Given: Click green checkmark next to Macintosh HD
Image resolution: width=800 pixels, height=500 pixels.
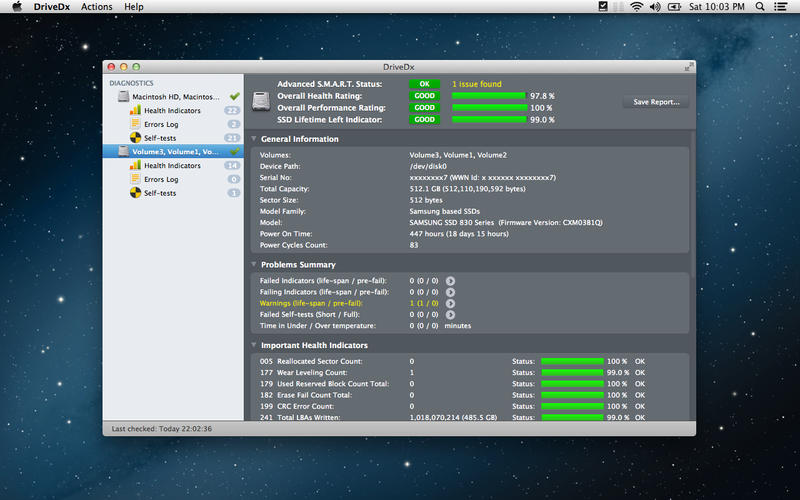Looking at the screenshot, I should tap(234, 96).
